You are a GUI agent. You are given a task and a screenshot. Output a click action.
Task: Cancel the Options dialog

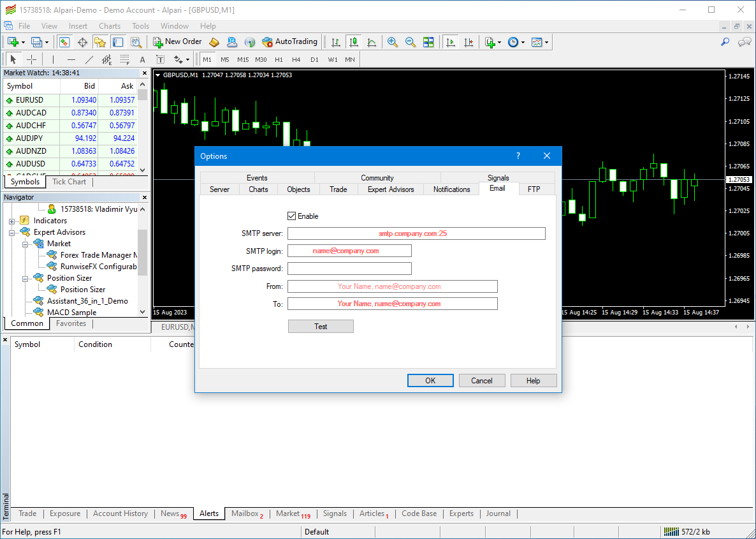482,380
